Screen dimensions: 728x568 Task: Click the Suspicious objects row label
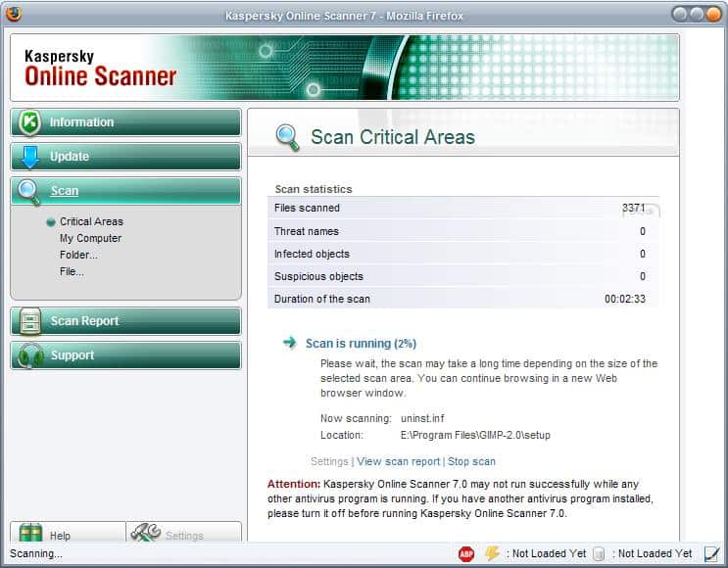click(318, 276)
